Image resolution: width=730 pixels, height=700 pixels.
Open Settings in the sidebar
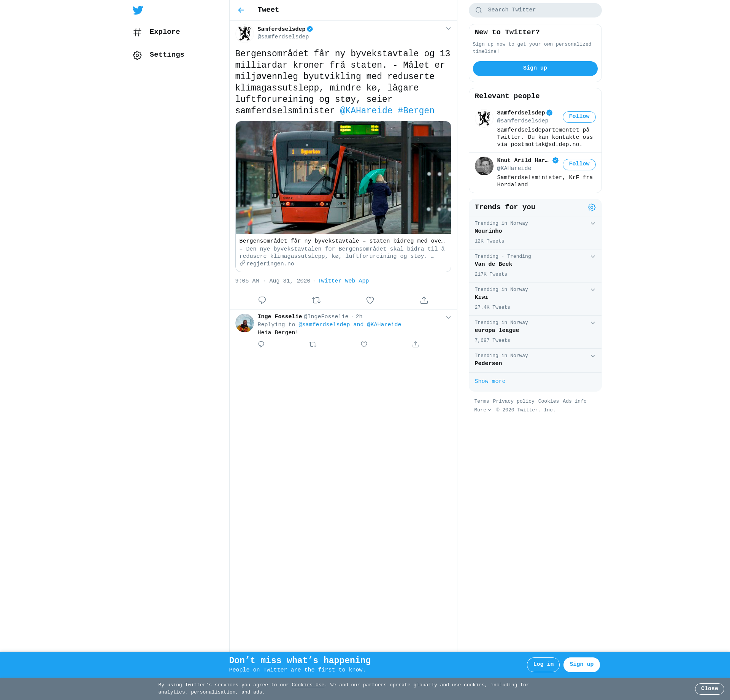[x=167, y=55]
